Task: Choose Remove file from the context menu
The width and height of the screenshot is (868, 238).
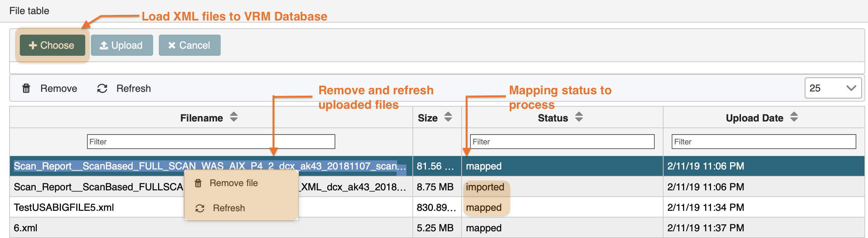Action: point(233,183)
